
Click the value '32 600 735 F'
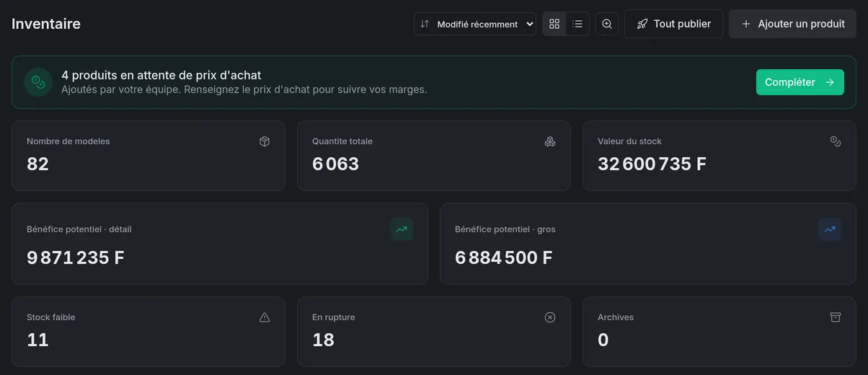tap(652, 164)
